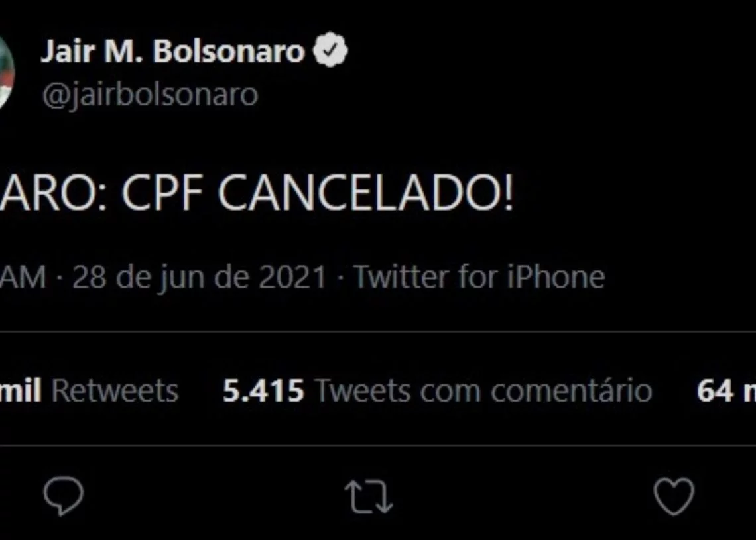The height and width of the screenshot is (540, 756).
Task: Click the bold 'mil' retweet count
Action: pyautogui.click(x=21, y=390)
